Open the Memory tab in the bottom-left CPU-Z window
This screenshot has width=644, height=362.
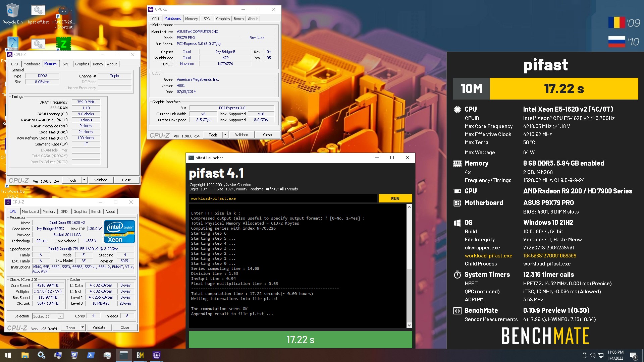49,212
